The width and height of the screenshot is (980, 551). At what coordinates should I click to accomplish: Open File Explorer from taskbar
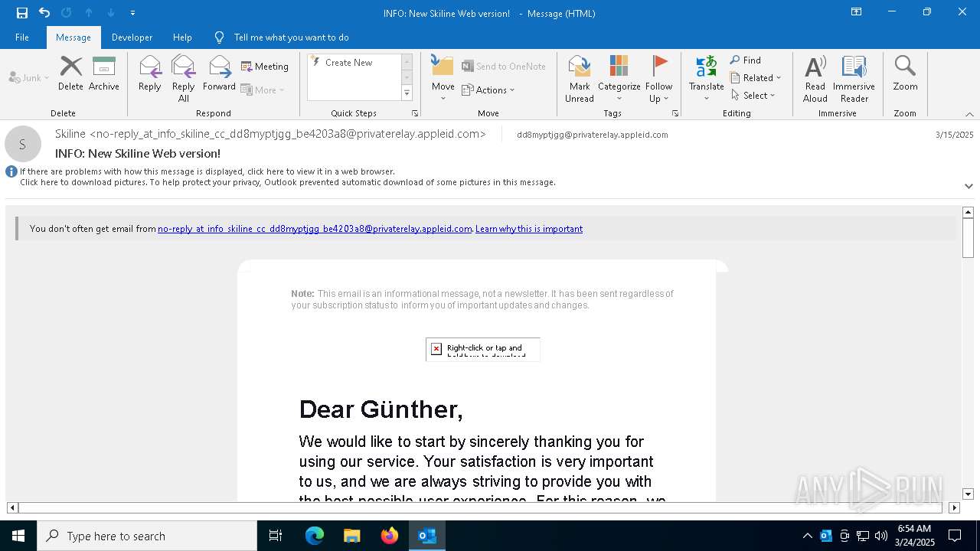click(352, 536)
